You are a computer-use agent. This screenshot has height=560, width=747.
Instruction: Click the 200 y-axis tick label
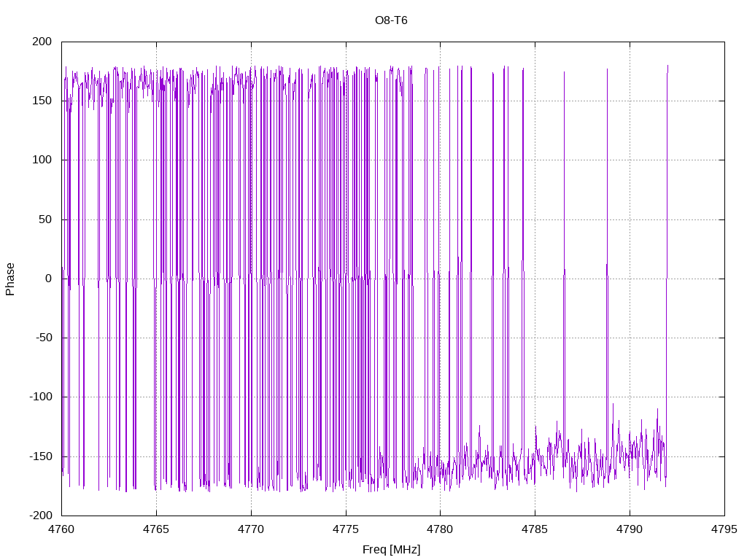point(42,42)
